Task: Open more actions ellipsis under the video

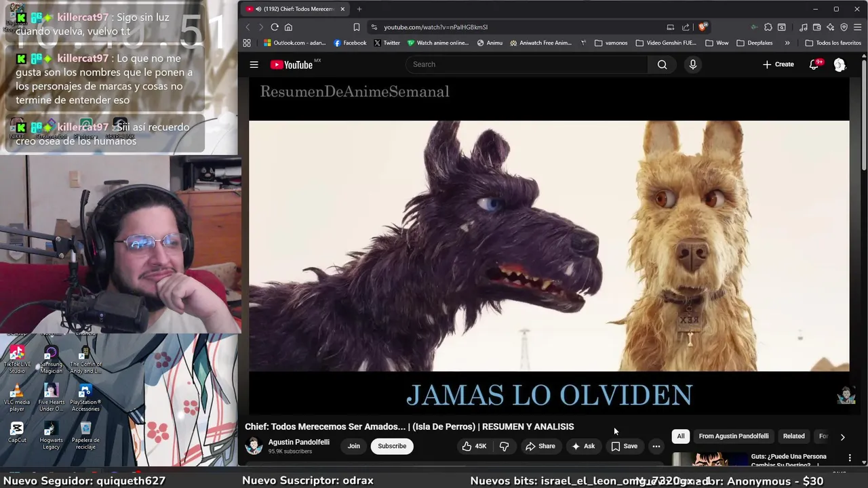Action: pyautogui.click(x=656, y=446)
